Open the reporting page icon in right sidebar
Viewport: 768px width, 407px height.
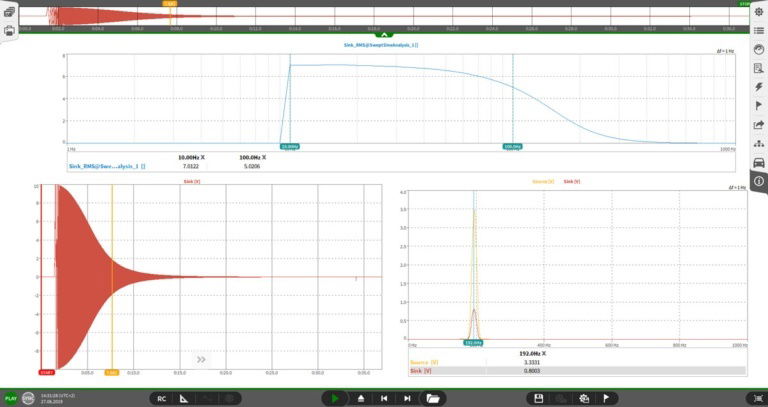coord(759,69)
